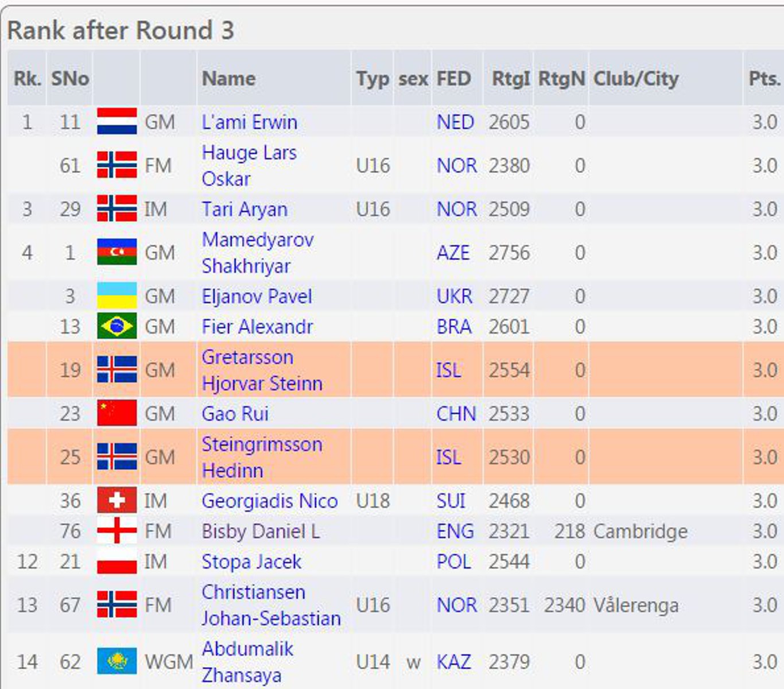The image size is (784, 689).
Task: Click the Club/City column header
Action: coord(636,79)
